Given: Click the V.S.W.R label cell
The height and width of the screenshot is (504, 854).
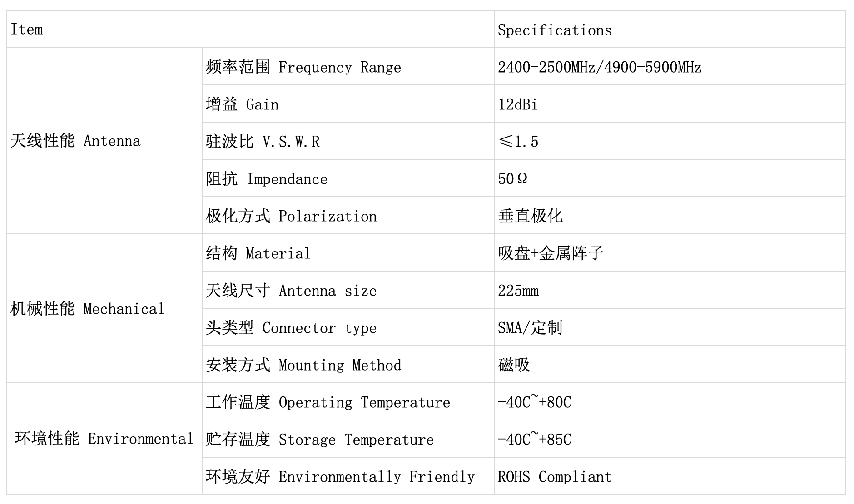Looking at the screenshot, I should click(348, 141).
